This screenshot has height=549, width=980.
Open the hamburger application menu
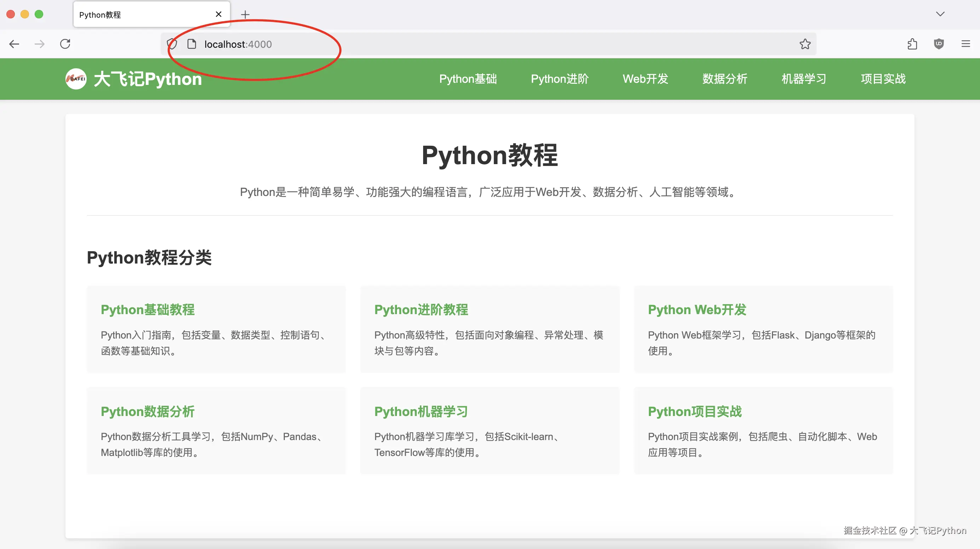point(965,44)
